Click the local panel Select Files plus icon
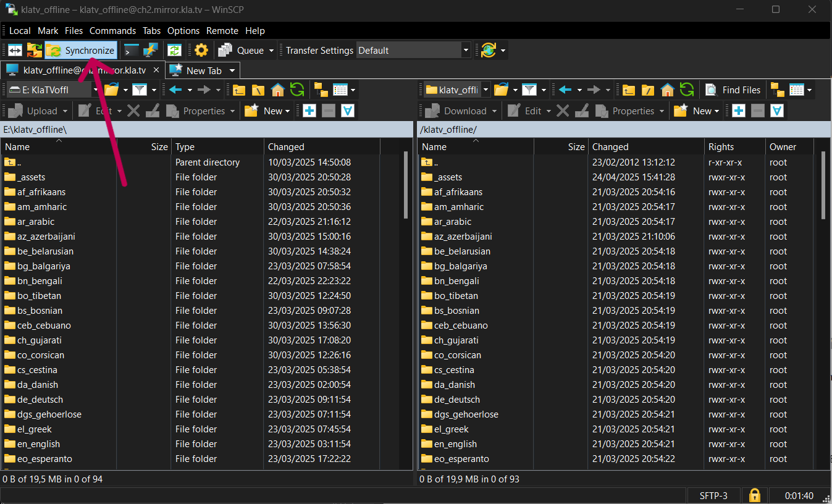 (309, 111)
